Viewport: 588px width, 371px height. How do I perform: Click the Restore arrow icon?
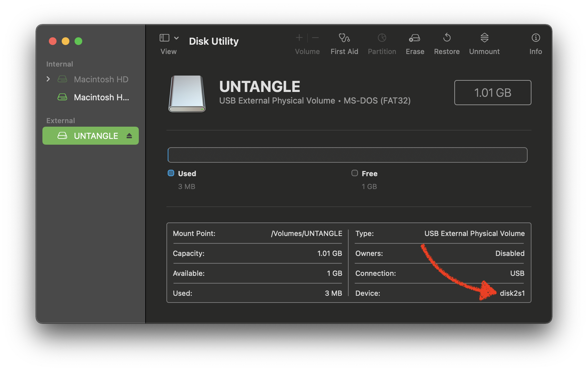pos(447,38)
